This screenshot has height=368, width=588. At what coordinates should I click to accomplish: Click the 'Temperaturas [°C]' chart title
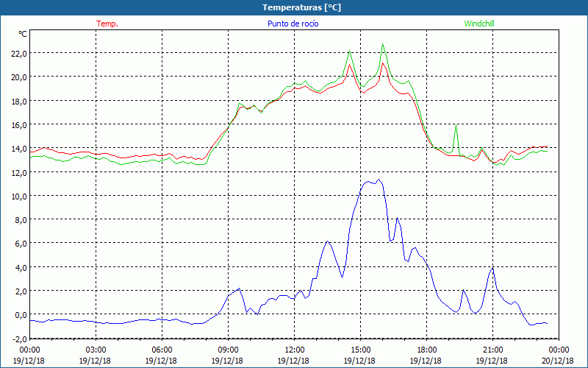click(x=301, y=7)
